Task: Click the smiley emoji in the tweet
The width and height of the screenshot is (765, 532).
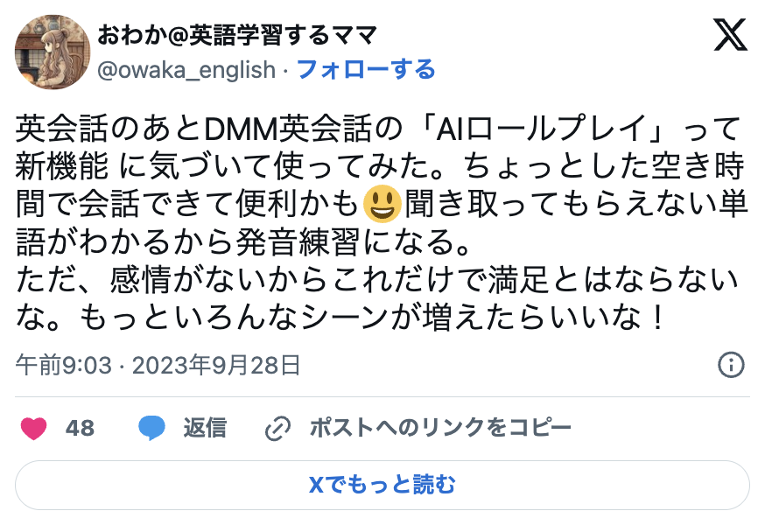Action: [382, 204]
